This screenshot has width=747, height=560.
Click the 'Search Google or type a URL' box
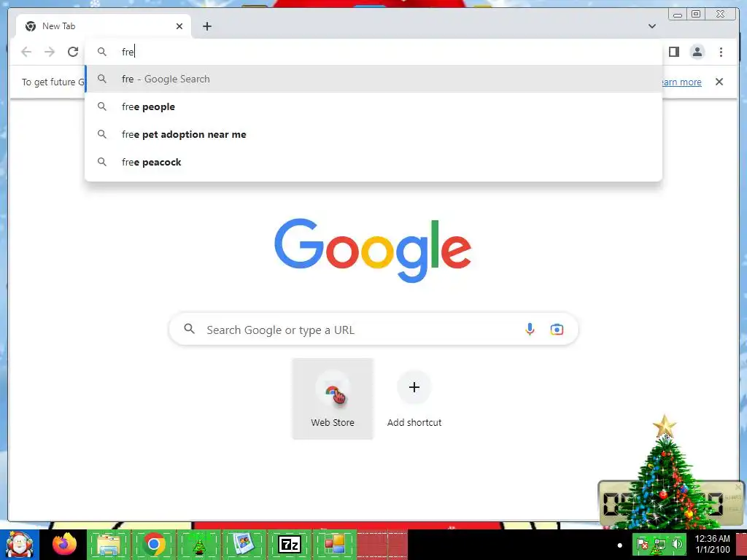pos(373,329)
